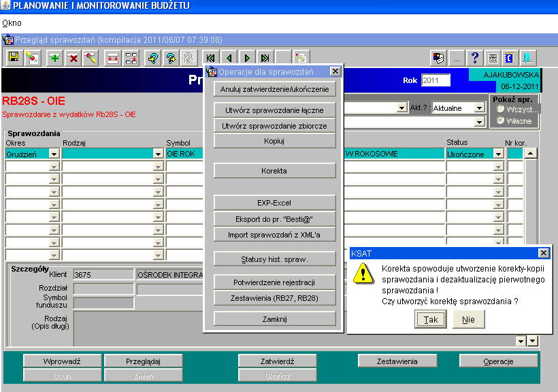Image resolution: width=558 pixels, height=392 pixels.
Task: Click Utwórz sprawozdanie zbiorcze
Action: click(x=274, y=126)
